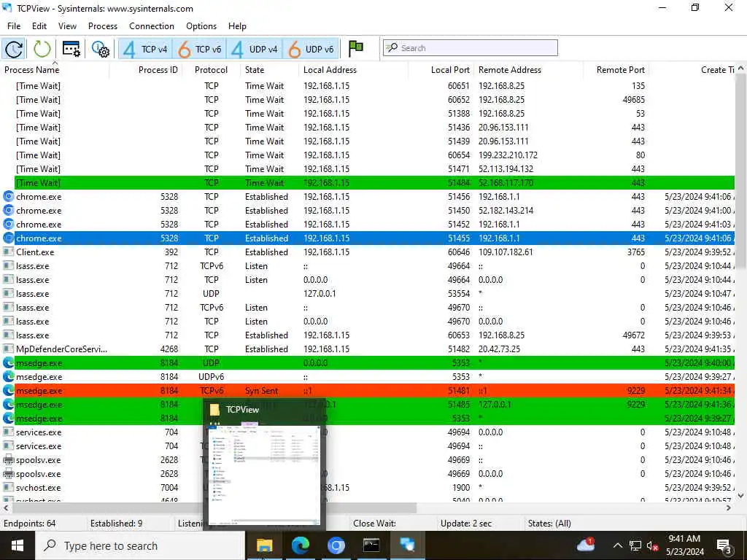Screen dimensions: 747x560
Task: Select chrome.exe row with local port 51456
Action: coord(368,197)
